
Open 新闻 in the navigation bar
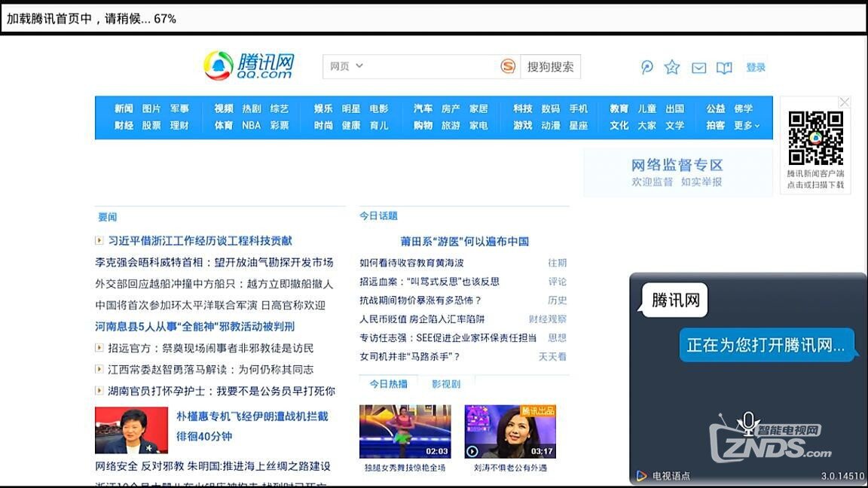point(124,108)
